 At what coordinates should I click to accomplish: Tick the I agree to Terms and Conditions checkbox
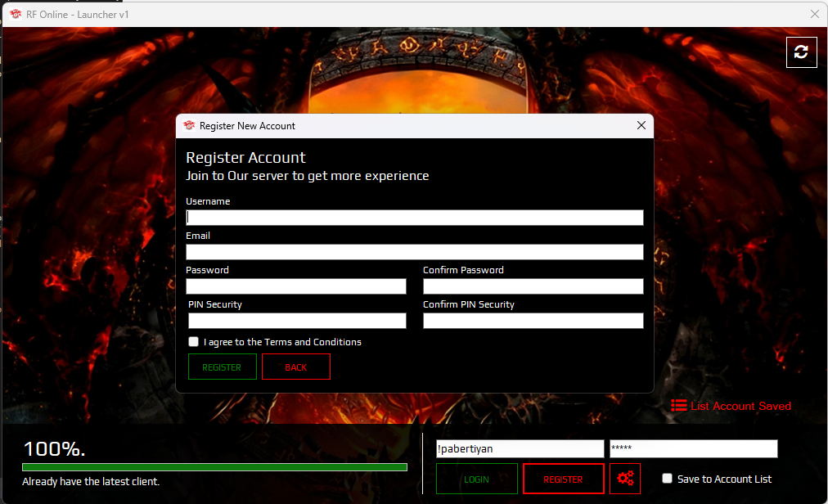[193, 342]
